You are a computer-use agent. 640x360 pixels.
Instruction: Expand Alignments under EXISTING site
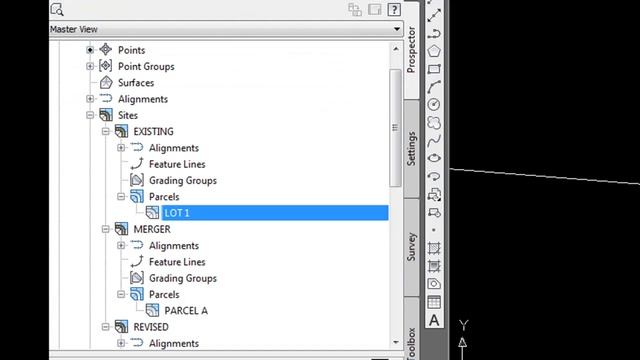pos(121,148)
